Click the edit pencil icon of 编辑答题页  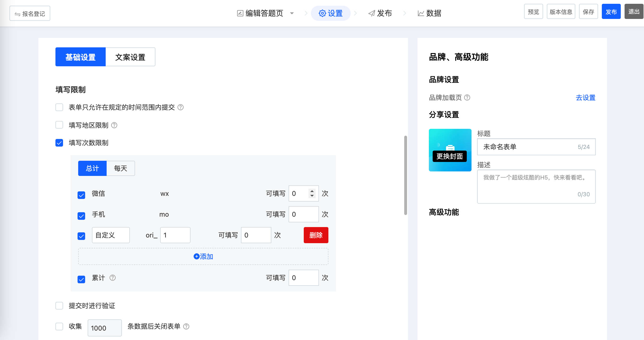point(240,13)
